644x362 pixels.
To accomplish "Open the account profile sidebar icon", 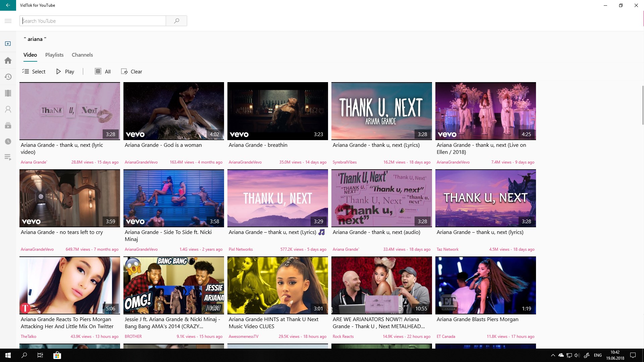I will [x=8, y=109].
